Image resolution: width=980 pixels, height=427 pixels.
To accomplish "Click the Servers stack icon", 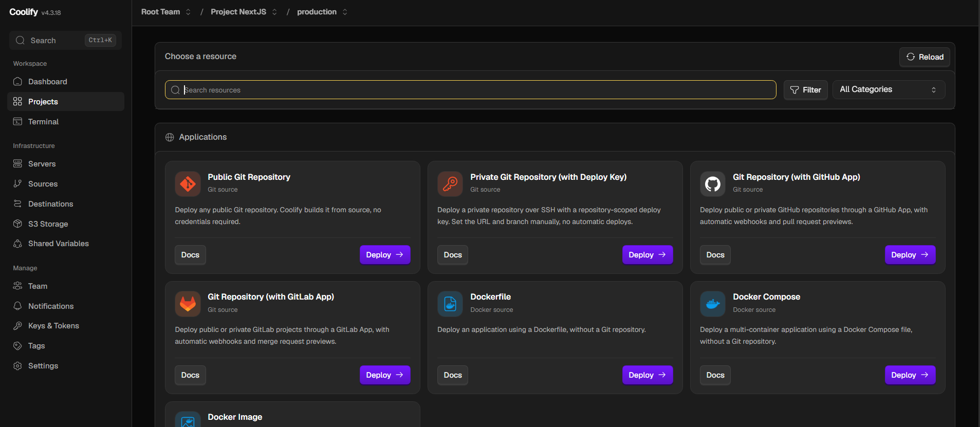I will pyautogui.click(x=17, y=164).
